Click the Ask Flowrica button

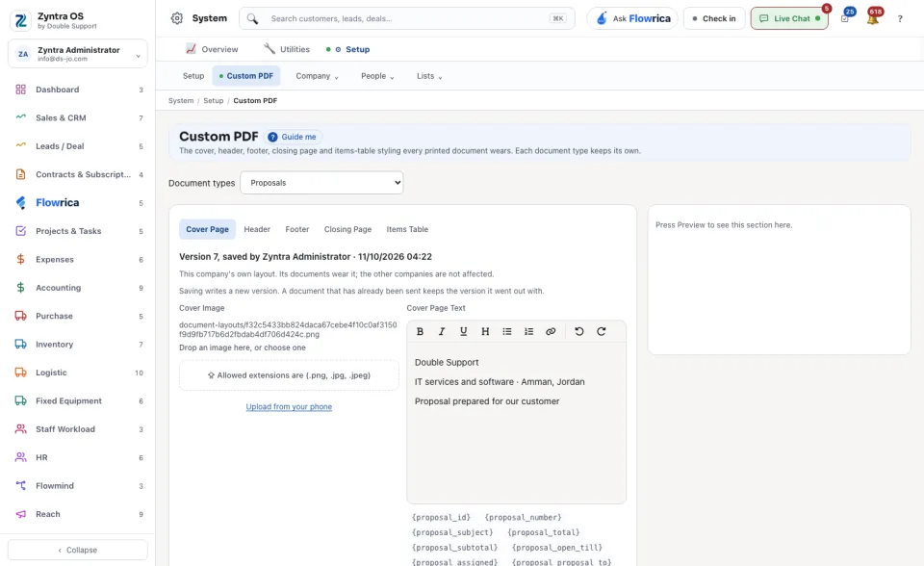pos(633,18)
